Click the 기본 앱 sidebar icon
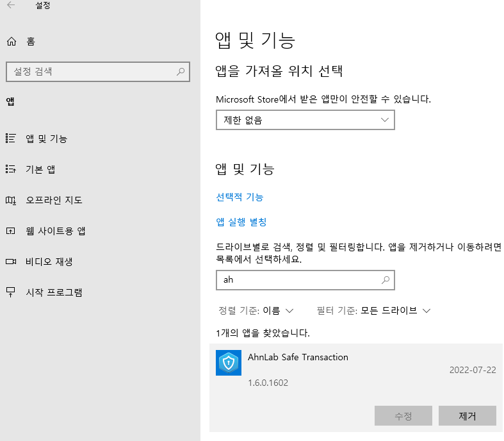This screenshot has height=441, width=504. point(11,169)
